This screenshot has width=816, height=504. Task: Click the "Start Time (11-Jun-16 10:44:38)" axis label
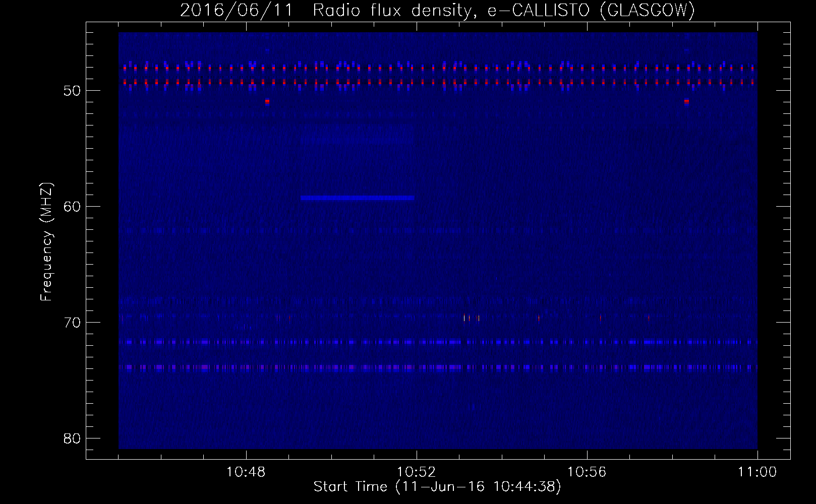coord(437,487)
